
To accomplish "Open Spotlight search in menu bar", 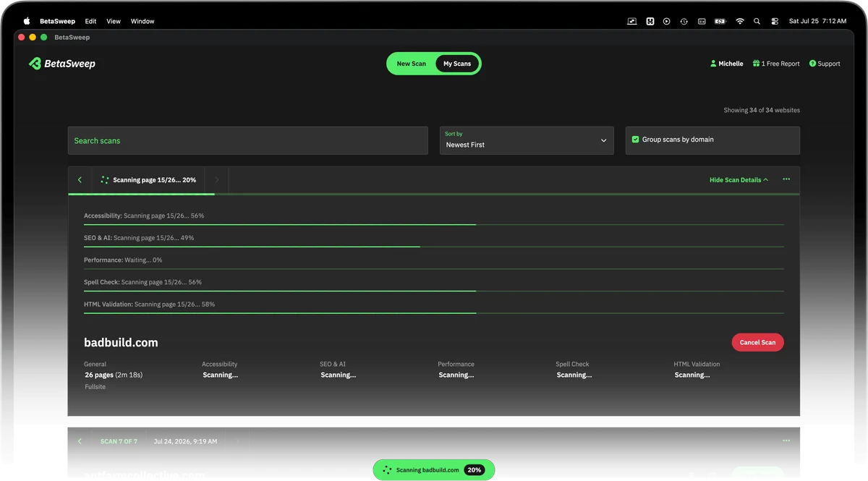I will 757,21.
